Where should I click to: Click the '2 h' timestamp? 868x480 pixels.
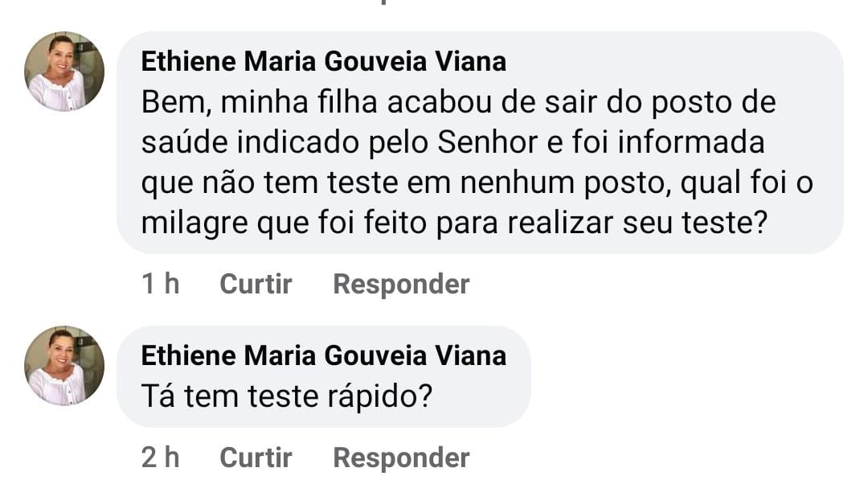[x=160, y=457]
